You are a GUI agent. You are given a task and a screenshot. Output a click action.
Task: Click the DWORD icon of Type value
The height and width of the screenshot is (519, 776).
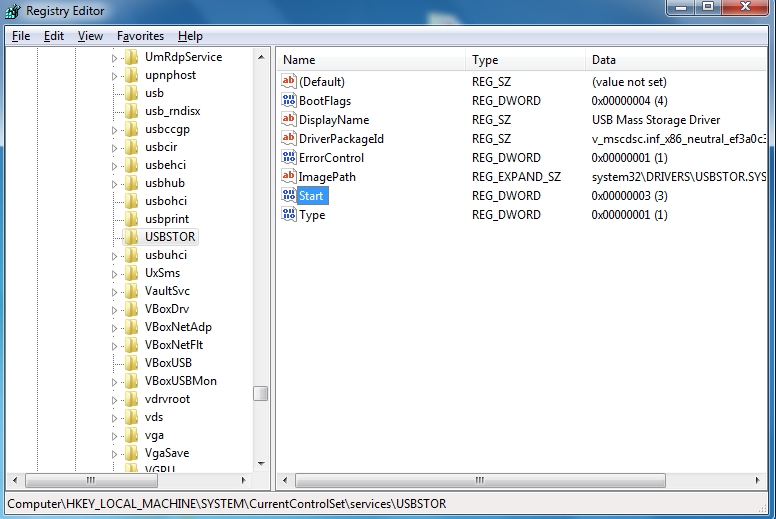(289, 214)
